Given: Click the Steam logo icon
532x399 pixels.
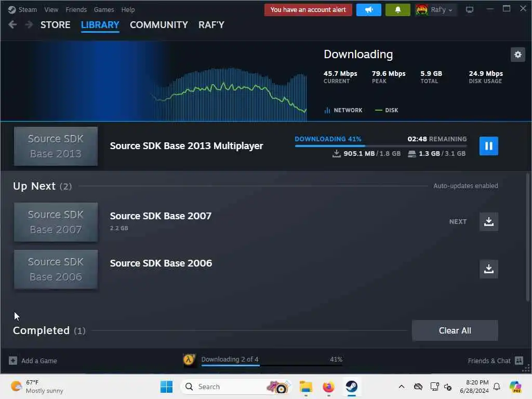Looking at the screenshot, I should tap(12, 10).
